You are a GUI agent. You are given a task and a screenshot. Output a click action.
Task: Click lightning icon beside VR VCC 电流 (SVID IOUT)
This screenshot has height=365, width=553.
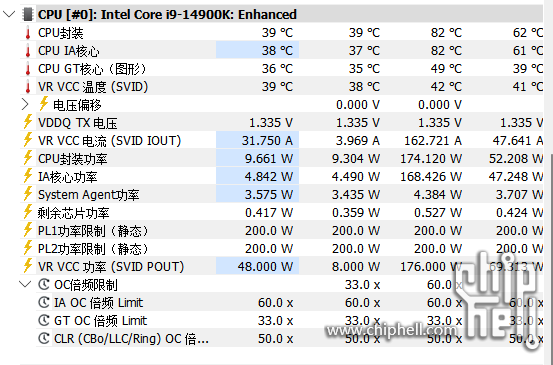pos(28,140)
